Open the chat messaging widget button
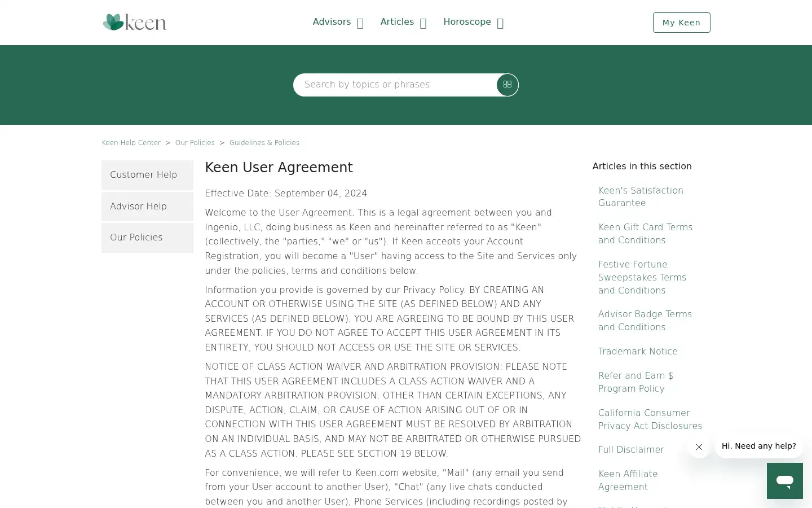This screenshot has width=812, height=508. pyautogui.click(x=785, y=481)
